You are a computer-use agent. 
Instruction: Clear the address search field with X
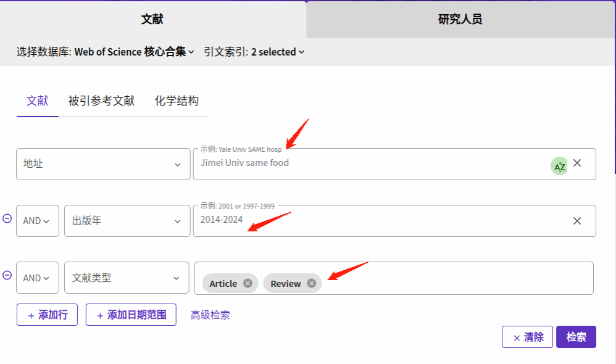click(x=576, y=163)
